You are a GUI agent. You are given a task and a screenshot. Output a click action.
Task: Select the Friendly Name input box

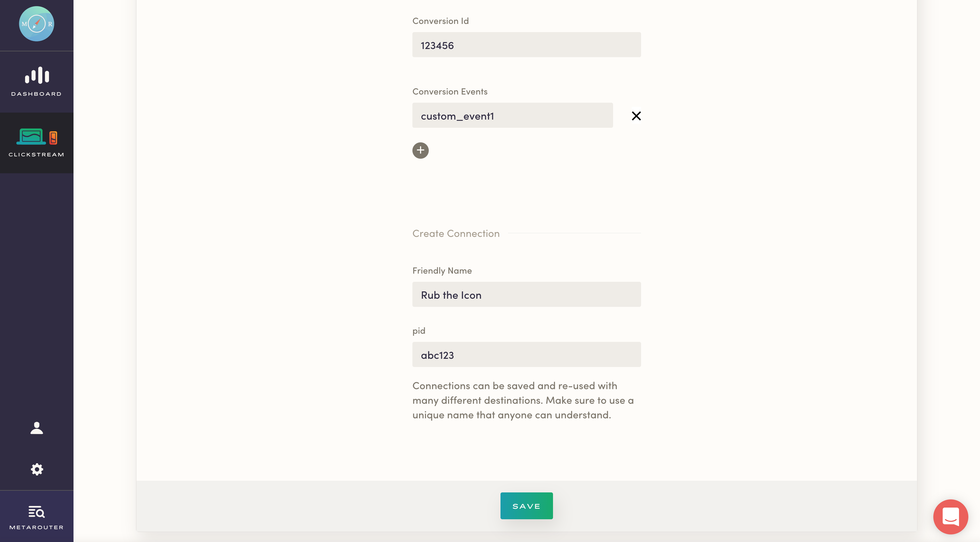pos(526,295)
